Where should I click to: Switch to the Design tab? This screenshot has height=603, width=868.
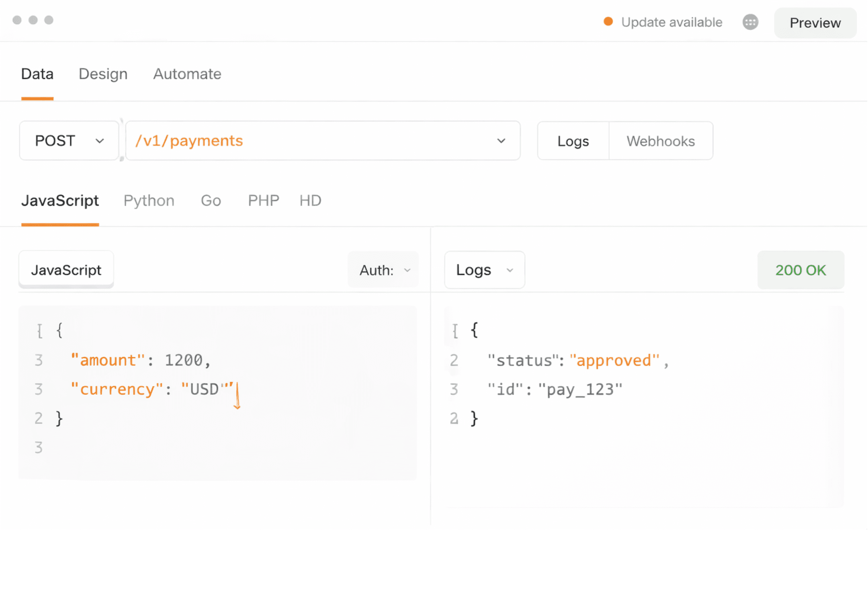tap(103, 74)
